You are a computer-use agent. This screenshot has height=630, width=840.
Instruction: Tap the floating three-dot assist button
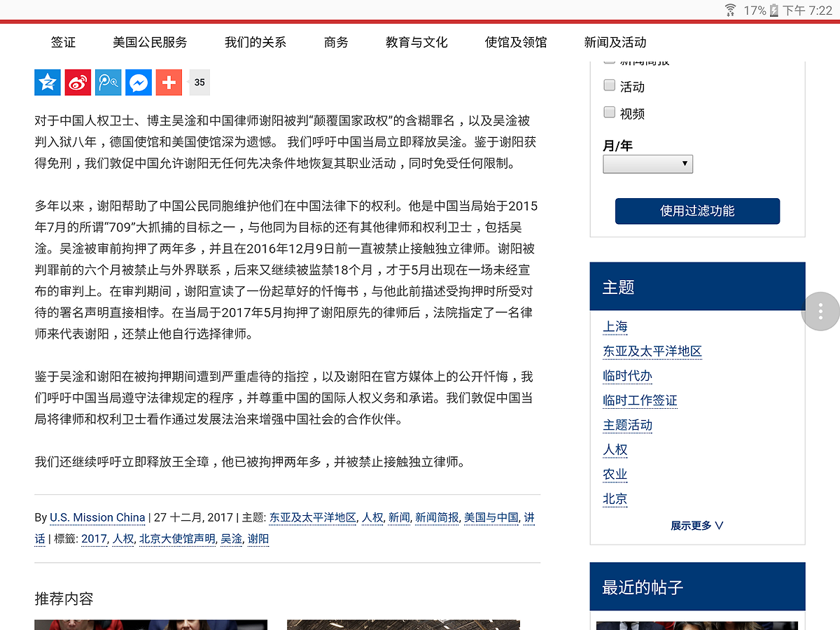click(x=820, y=311)
